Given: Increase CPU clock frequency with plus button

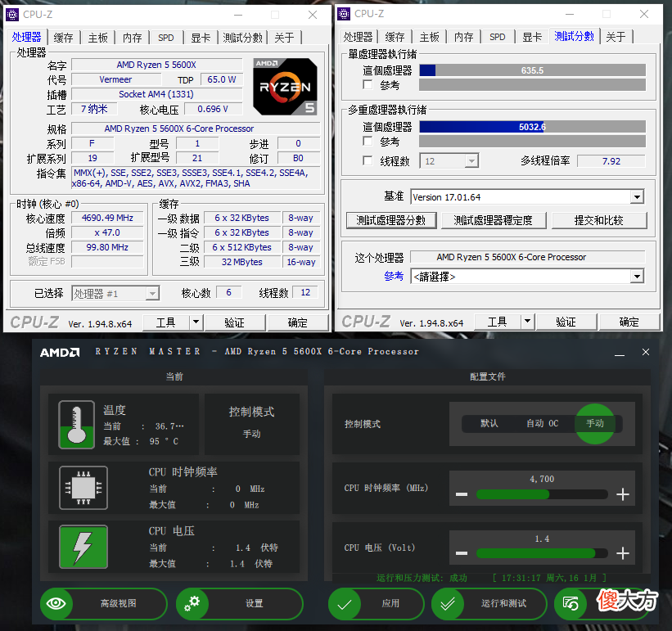Looking at the screenshot, I should (x=623, y=494).
